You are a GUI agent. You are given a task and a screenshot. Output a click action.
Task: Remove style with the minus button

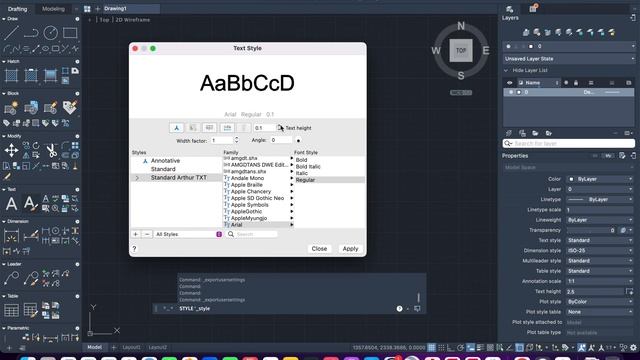[147, 234]
